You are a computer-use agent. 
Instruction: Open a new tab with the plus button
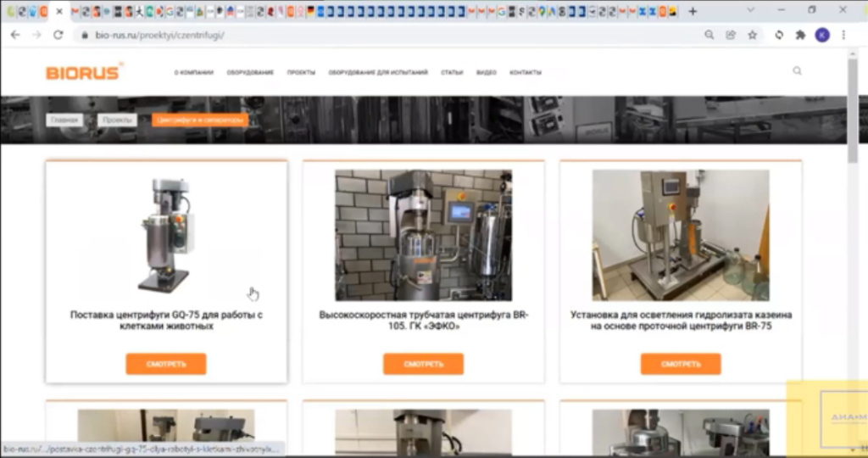coord(693,11)
